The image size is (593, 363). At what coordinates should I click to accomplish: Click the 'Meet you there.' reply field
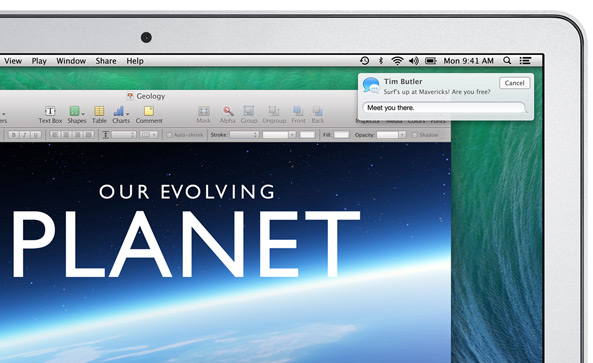[x=445, y=108]
